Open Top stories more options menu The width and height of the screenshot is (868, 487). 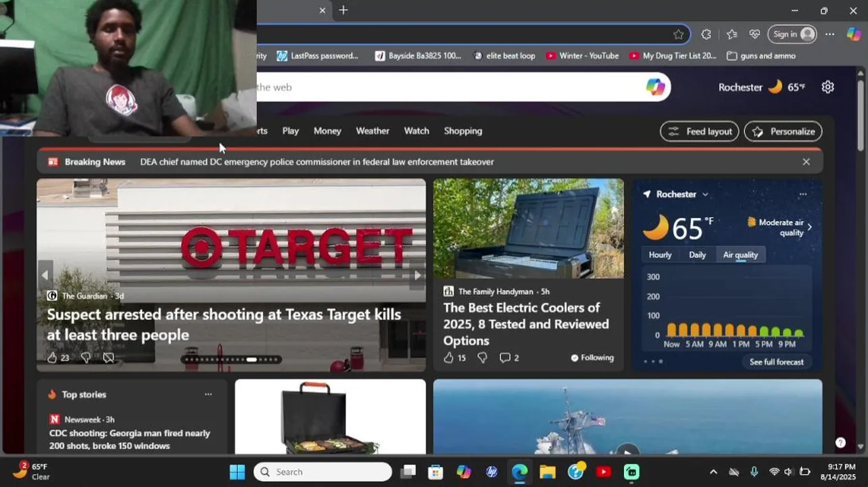(x=208, y=394)
